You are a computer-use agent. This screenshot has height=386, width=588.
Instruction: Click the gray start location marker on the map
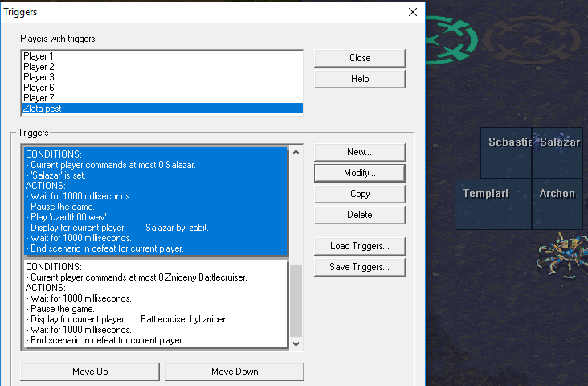(x=533, y=39)
